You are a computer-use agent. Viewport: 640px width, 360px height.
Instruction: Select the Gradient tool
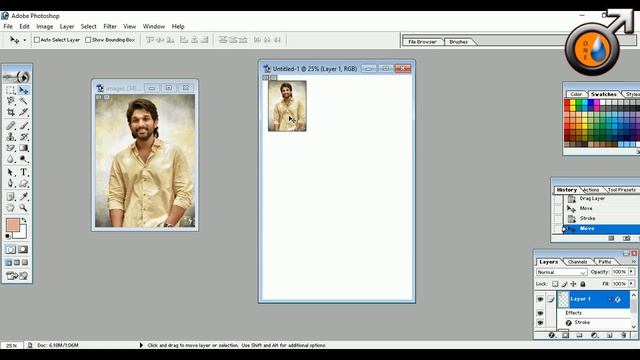[23, 148]
